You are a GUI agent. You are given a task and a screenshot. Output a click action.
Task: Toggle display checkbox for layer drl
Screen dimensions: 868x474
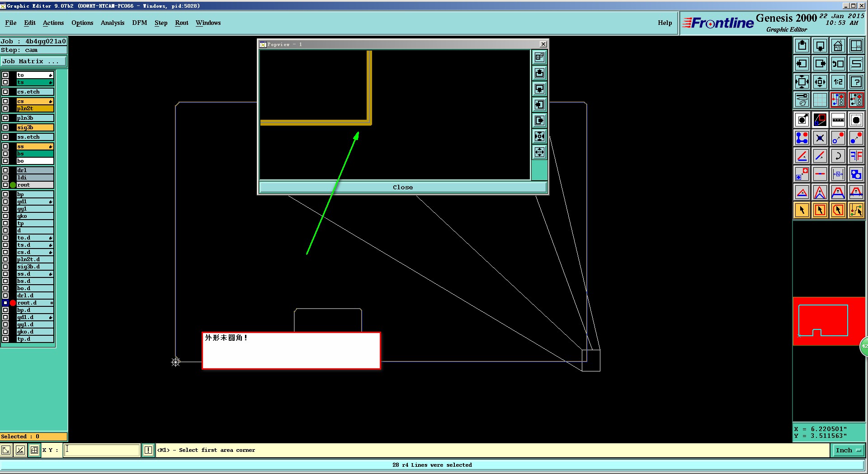coord(5,170)
